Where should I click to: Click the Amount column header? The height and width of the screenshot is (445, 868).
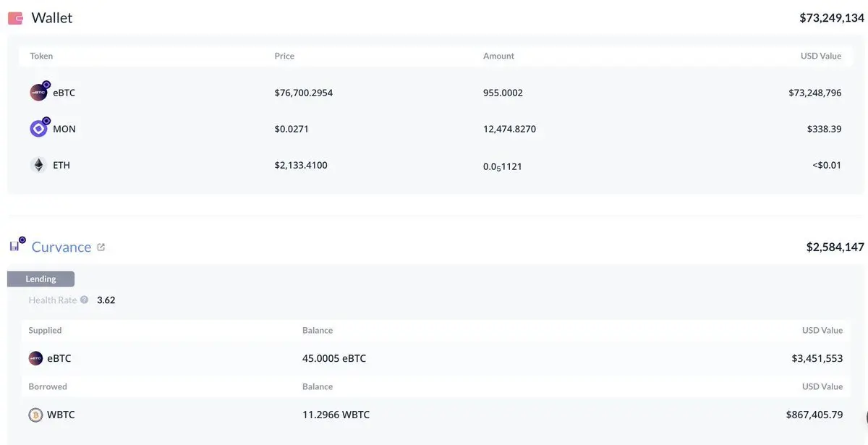click(x=498, y=56)
